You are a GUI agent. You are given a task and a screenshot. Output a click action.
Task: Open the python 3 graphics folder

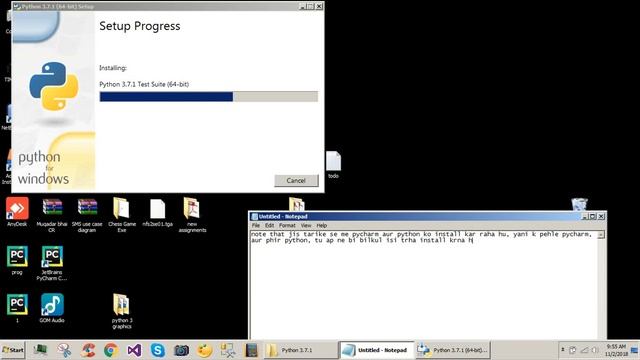click(122, 311)
